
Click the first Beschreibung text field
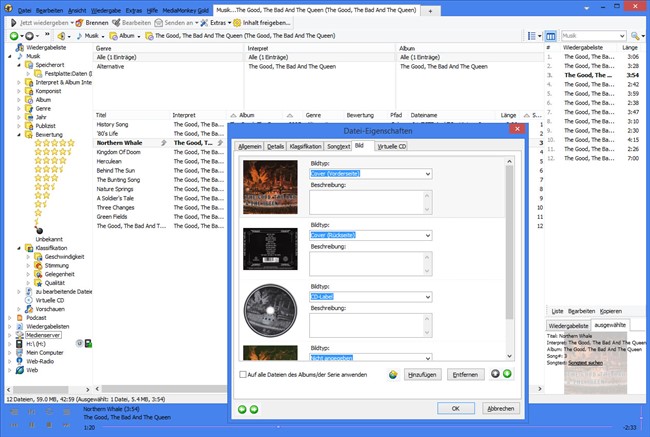[x=371, y=202]
